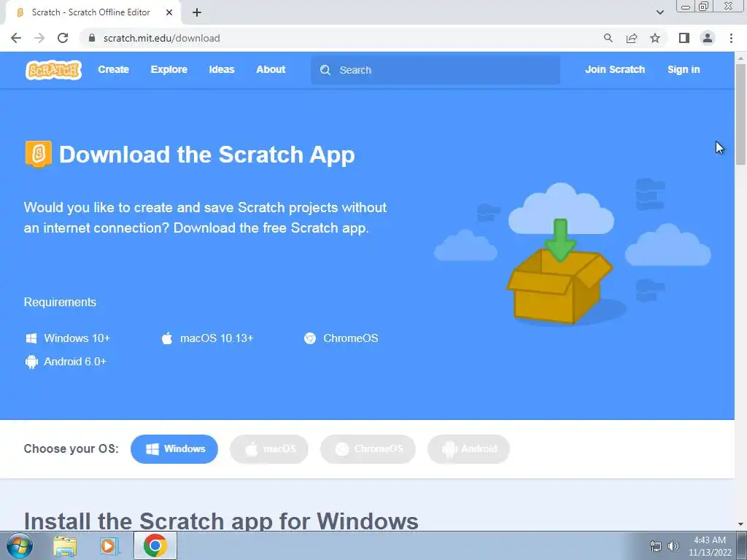Screen dimensions: 747x560
Task: Bookmark this tab with star icon
Action: coord(655,38)
